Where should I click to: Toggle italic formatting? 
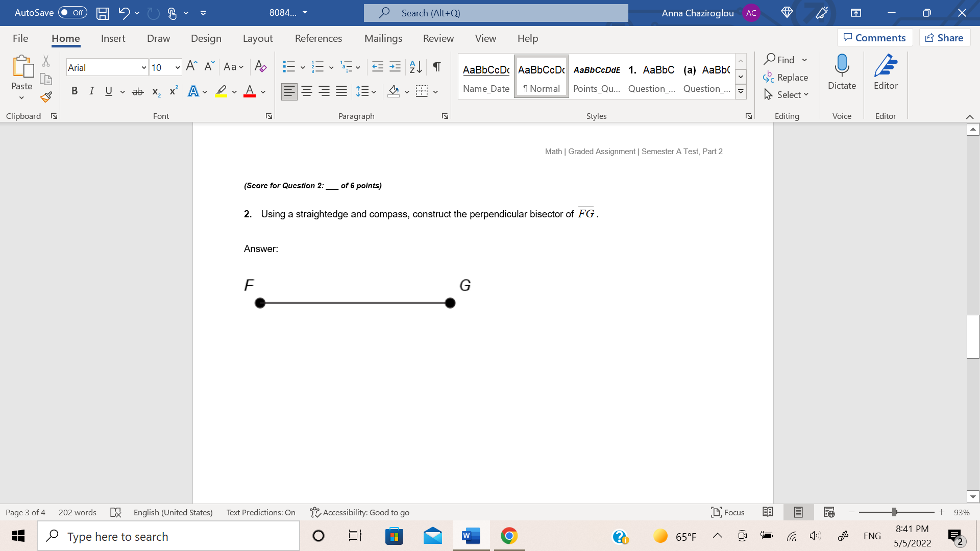[x=92, y=91]
